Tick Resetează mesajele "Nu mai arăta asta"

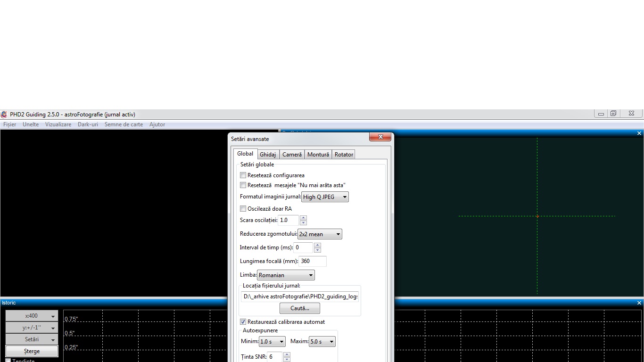(x=243, y=185)
